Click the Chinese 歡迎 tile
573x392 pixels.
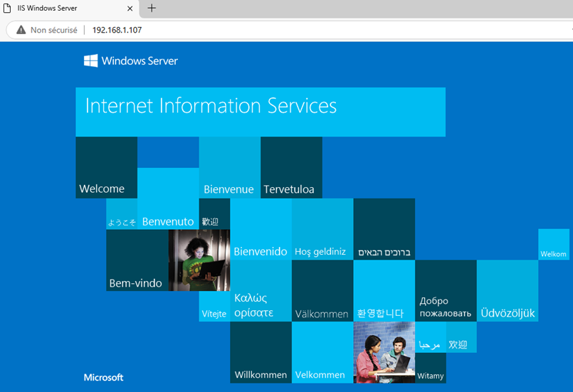[214, 214]
